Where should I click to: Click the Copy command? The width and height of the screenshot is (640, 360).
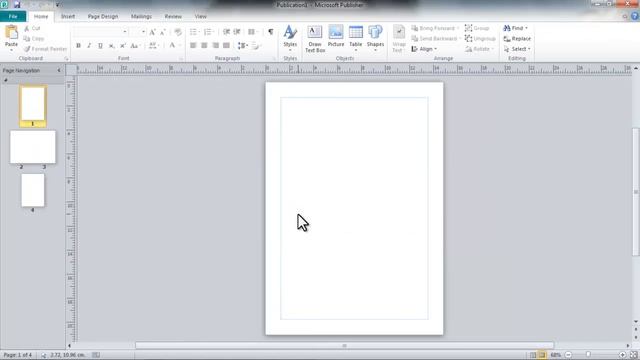coord(34,39)
